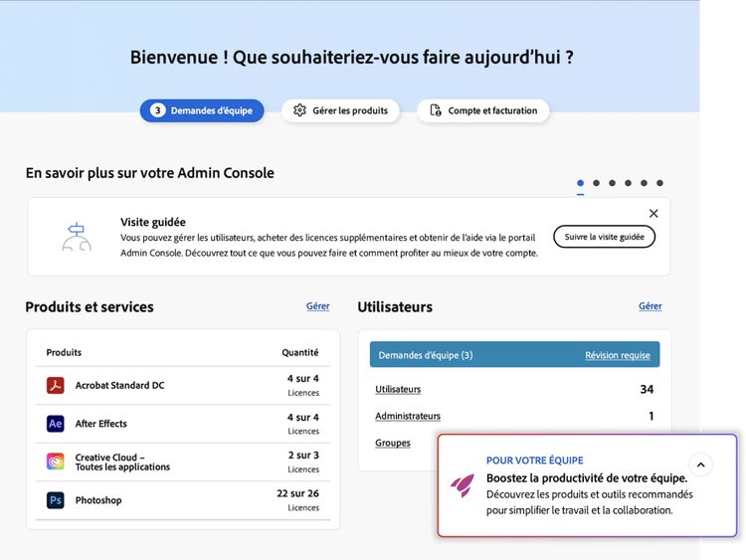The width and height of the screenshot is (746, 560).
Task: Collapse the Pour votre équipe popup
Action: point(700,465)
